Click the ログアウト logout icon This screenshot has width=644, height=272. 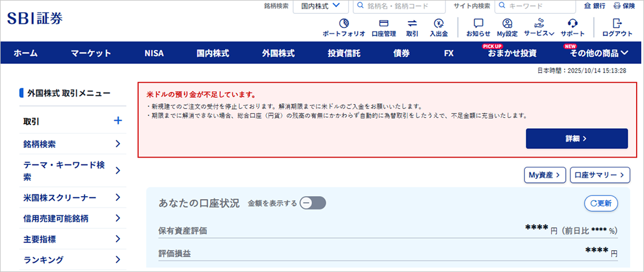pos(617,24)
